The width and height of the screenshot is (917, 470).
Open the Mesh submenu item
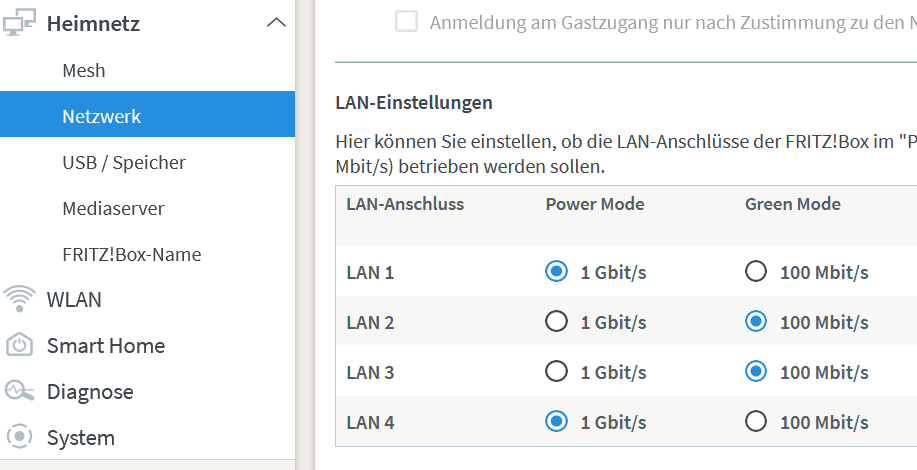[84, 70]
